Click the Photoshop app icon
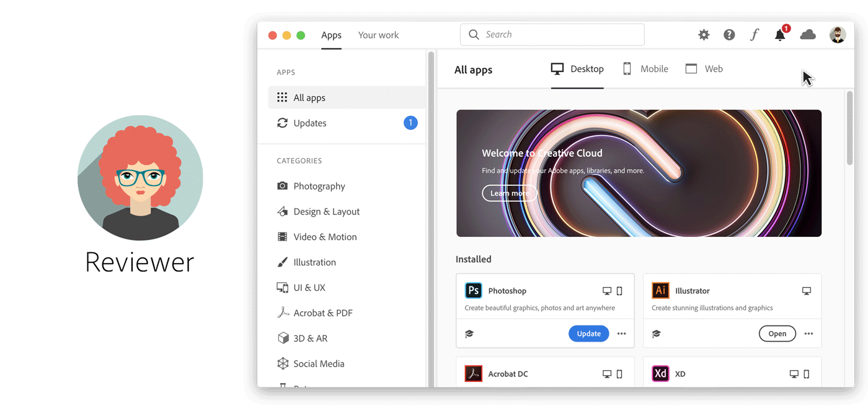This screenshot has width=868, height=408. 474,291
